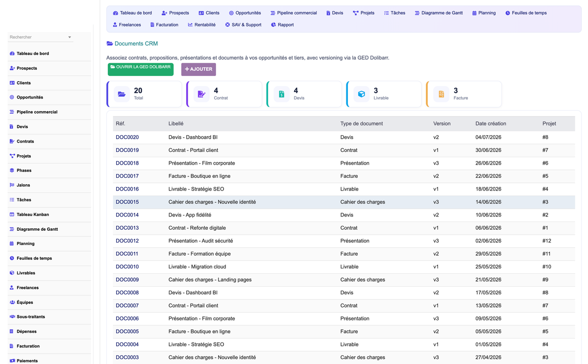Click the Opportunités target icon in top nav
The height and width of the screenshot is (364, 588).
pyautogui.click(x=231, y=13)
